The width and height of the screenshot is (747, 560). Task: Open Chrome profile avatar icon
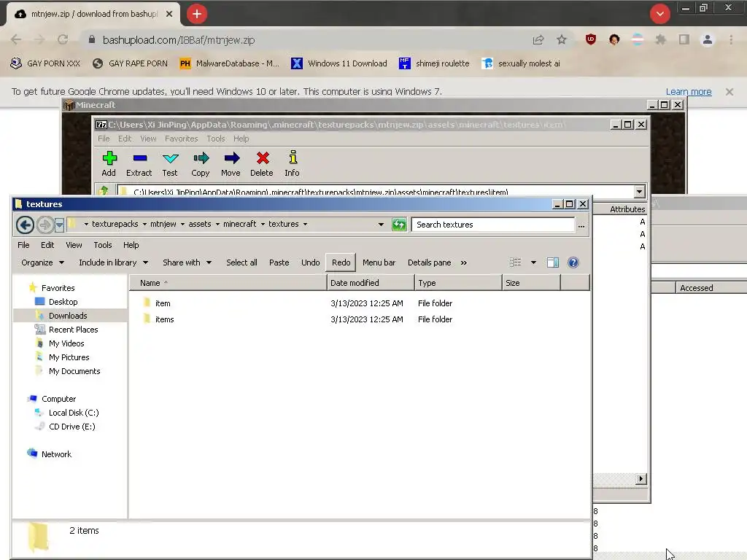708,40
